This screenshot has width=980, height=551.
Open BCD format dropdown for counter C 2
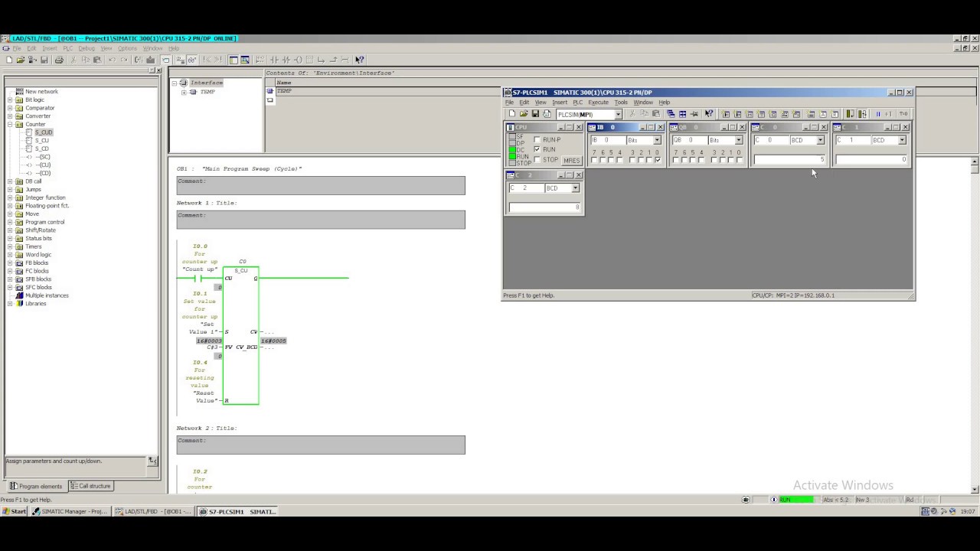(x=575, y=187)
